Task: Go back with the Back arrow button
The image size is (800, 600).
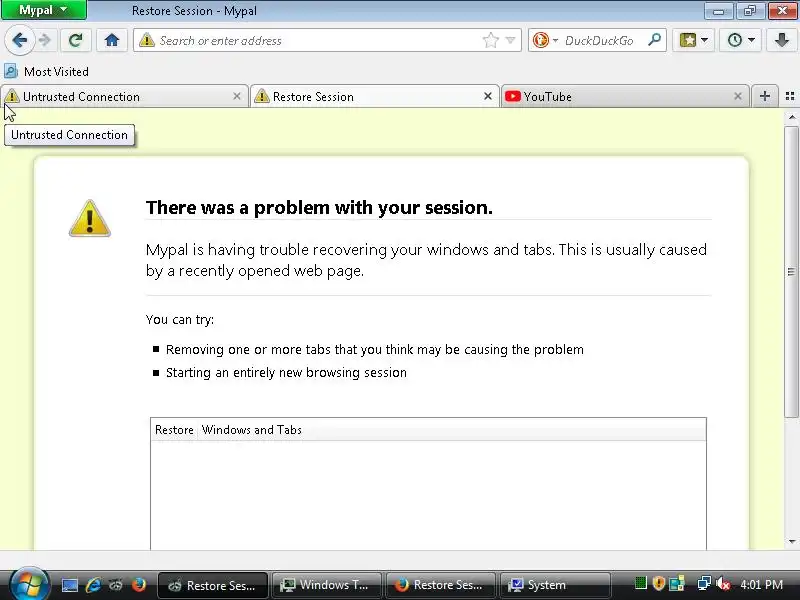Action: 19,40
